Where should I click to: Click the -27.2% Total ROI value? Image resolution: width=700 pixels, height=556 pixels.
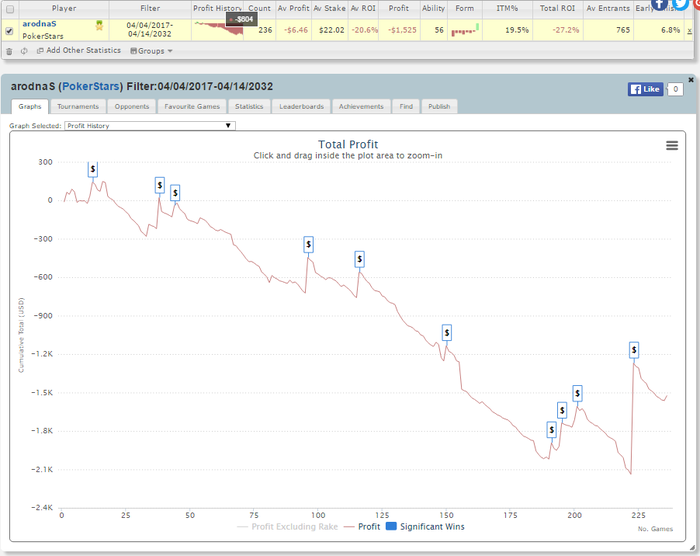(566, 30)
